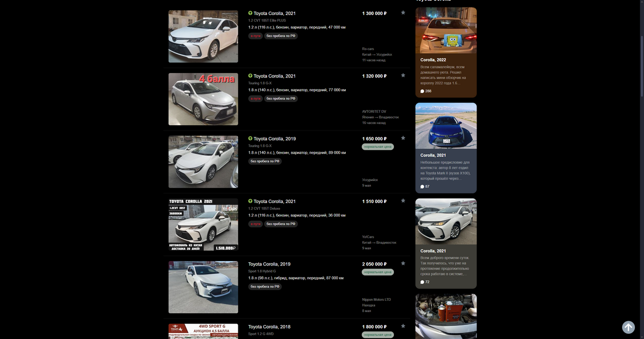This screenshot has height=339, width=644.
Task: Open Corolla, 2021 review with 87 comments
Action: pos(433,155)
